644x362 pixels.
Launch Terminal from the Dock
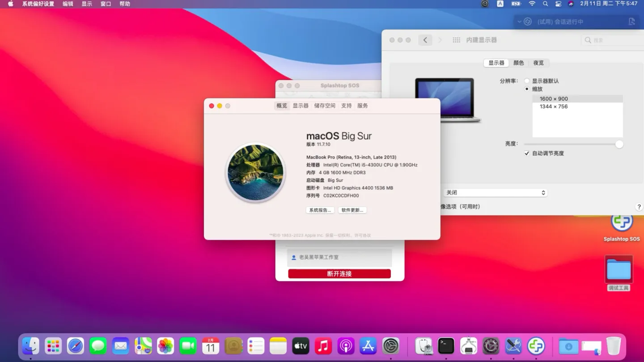pos(446,346)
